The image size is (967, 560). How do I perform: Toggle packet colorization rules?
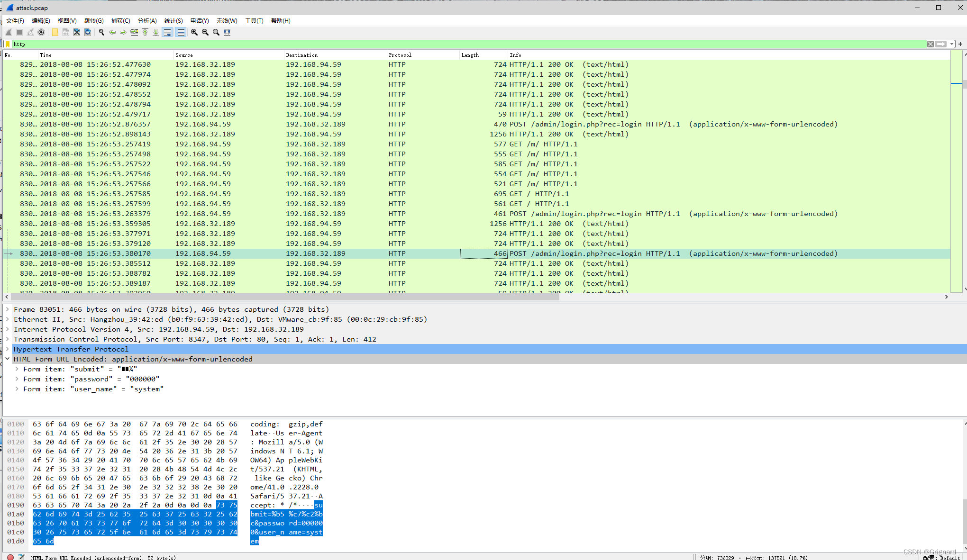[181, 32]
